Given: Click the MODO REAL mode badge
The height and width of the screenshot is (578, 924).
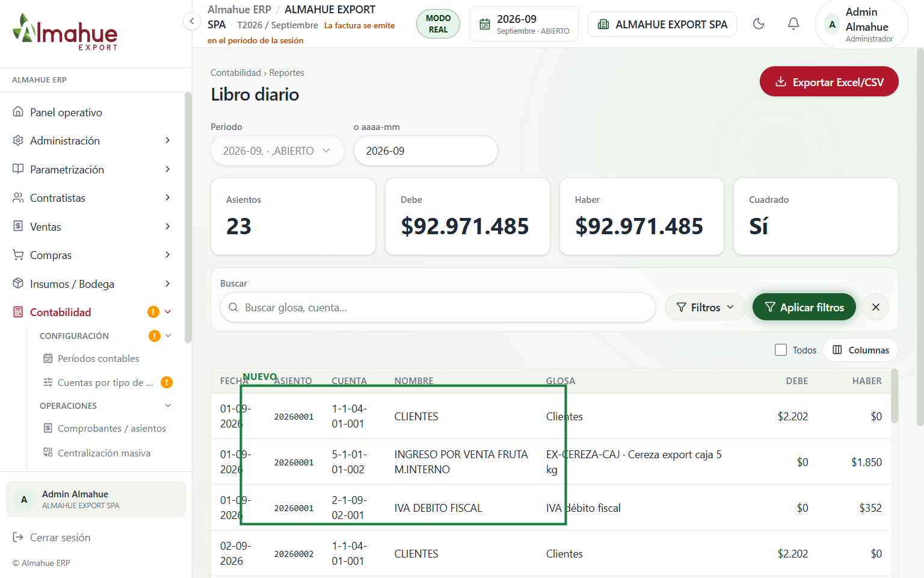Looking at the screenshot, I should [x=438, y=24].
